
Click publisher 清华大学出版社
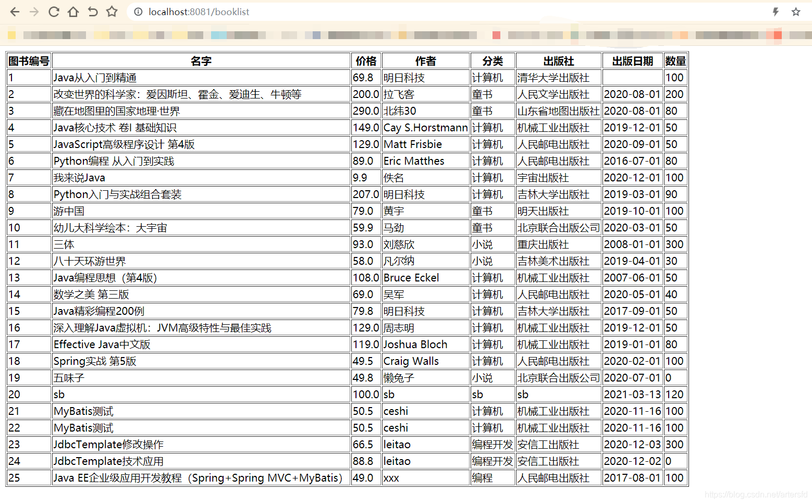click(x=553, y=78)
